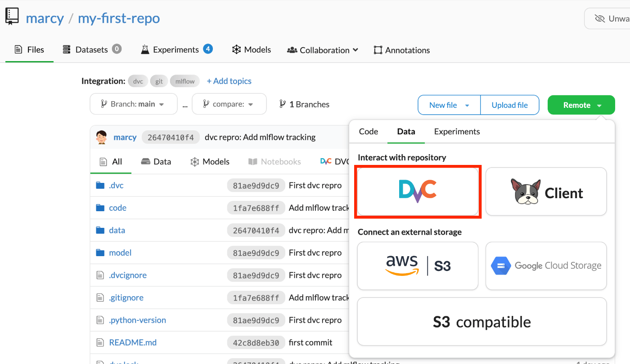Open 'first commit' message on README.md row
630x364 pixels.
click(310, 342)
